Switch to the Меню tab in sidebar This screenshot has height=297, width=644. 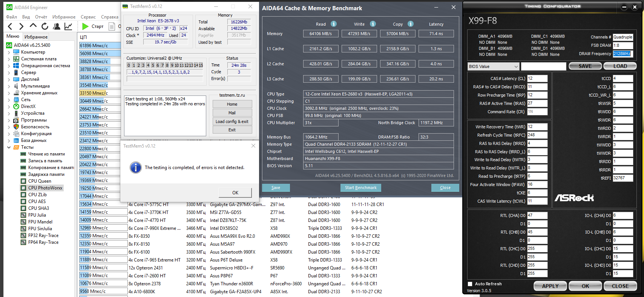tap(13, 36)
